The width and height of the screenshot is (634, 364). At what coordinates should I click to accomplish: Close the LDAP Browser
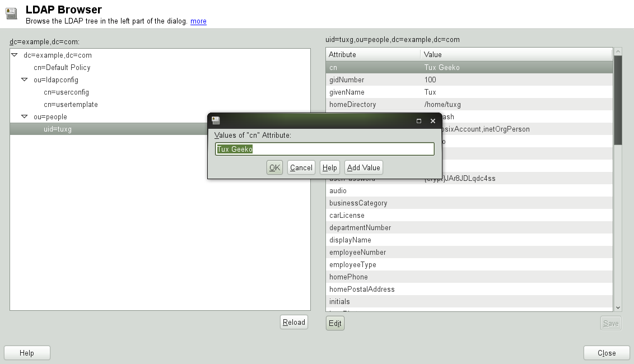[x=607, y=353]
